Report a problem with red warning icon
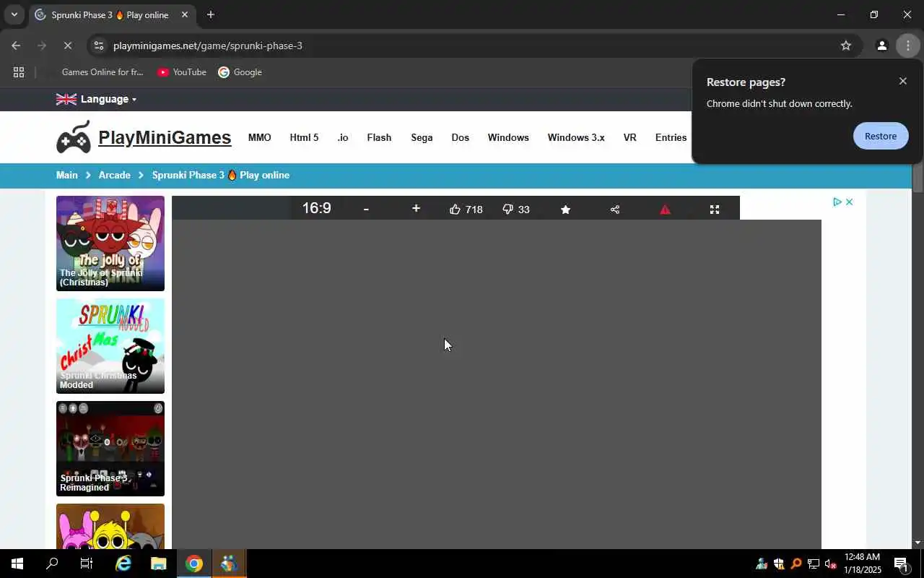Viewport: 924px width, 578px height. point(665,210)
